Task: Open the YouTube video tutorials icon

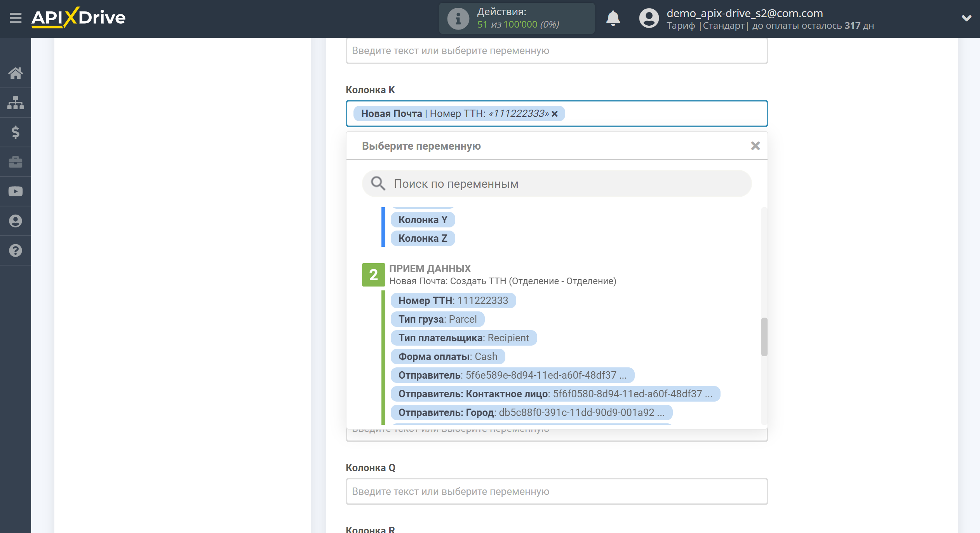Action: pos(16,191)
